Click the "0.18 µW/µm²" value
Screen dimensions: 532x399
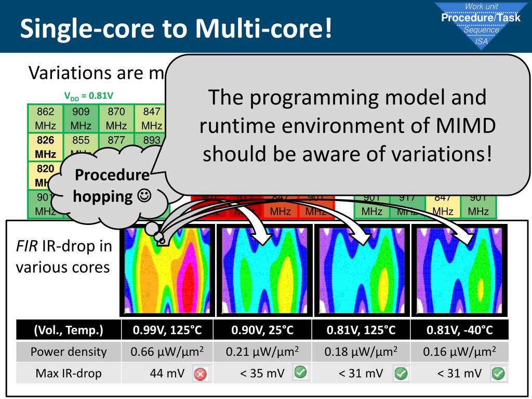point(361,352)
